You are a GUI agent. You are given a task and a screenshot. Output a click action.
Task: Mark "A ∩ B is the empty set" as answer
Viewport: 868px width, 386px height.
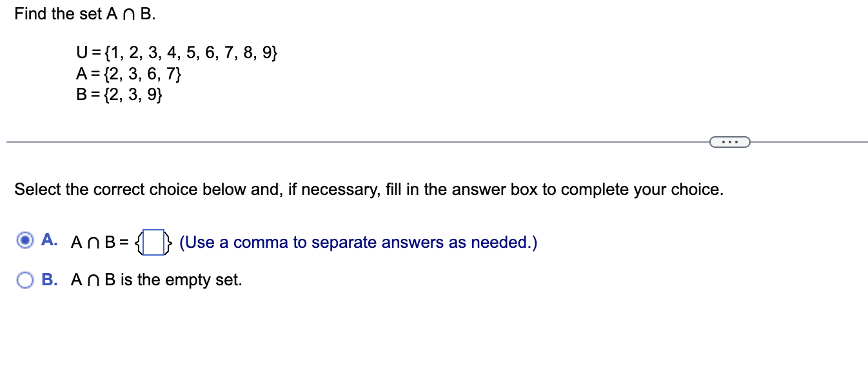[x=25, y=279]
